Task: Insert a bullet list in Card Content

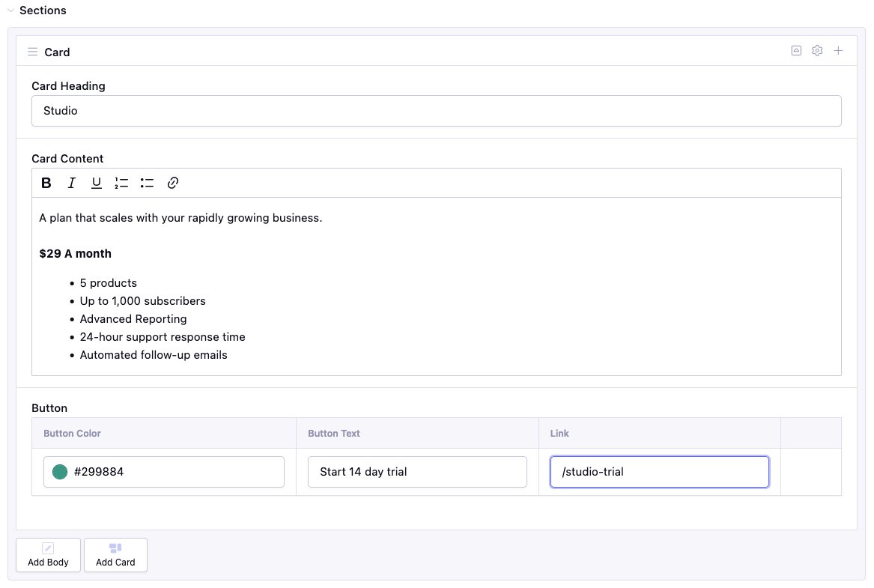Action: [147, 182]
